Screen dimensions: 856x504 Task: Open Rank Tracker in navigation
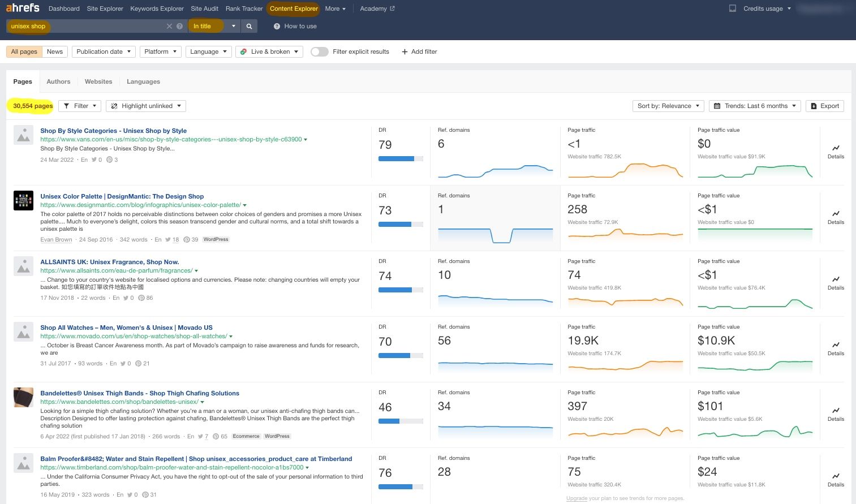244,8
